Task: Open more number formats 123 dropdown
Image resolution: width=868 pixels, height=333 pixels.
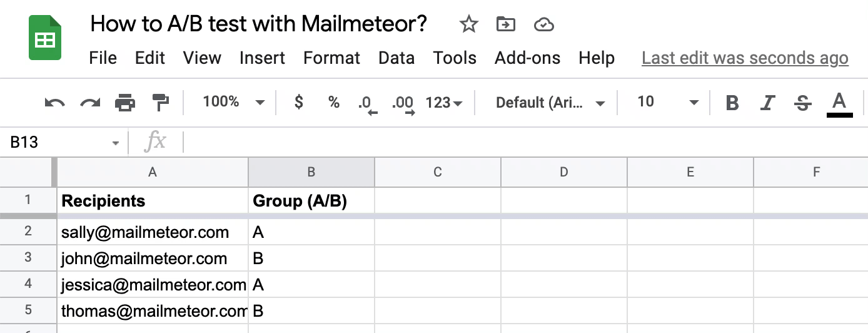Action: coord(444,103)
